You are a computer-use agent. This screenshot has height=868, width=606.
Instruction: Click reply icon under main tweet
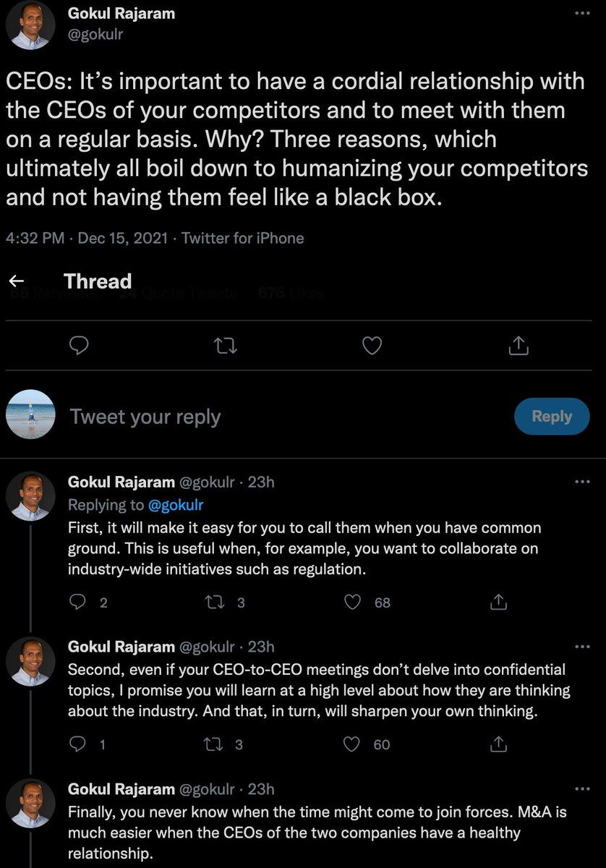pos(78,346)
